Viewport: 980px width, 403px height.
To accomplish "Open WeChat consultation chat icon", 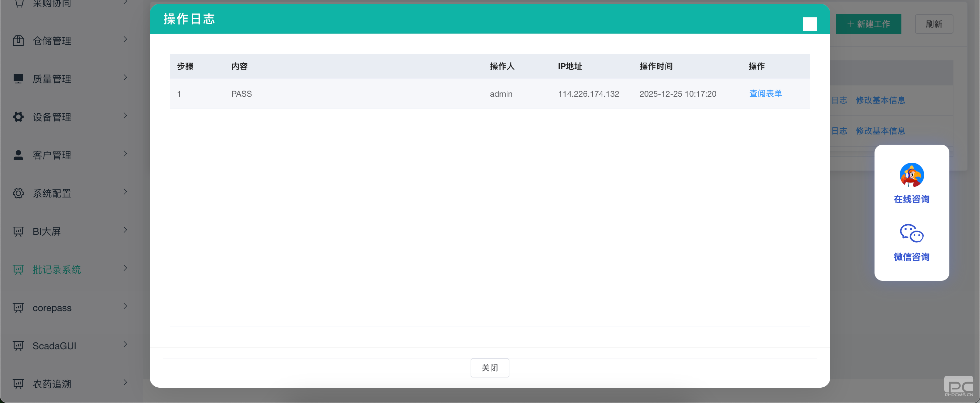I will [912, 233].
